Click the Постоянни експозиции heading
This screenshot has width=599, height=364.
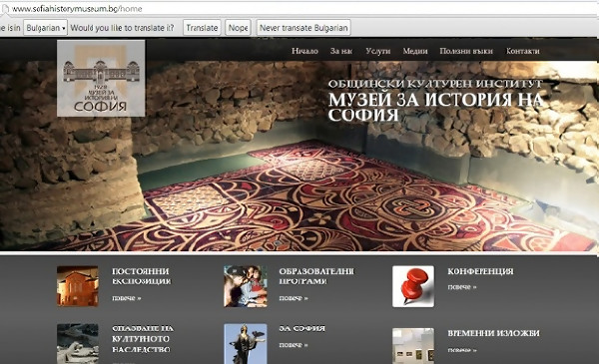142,276
